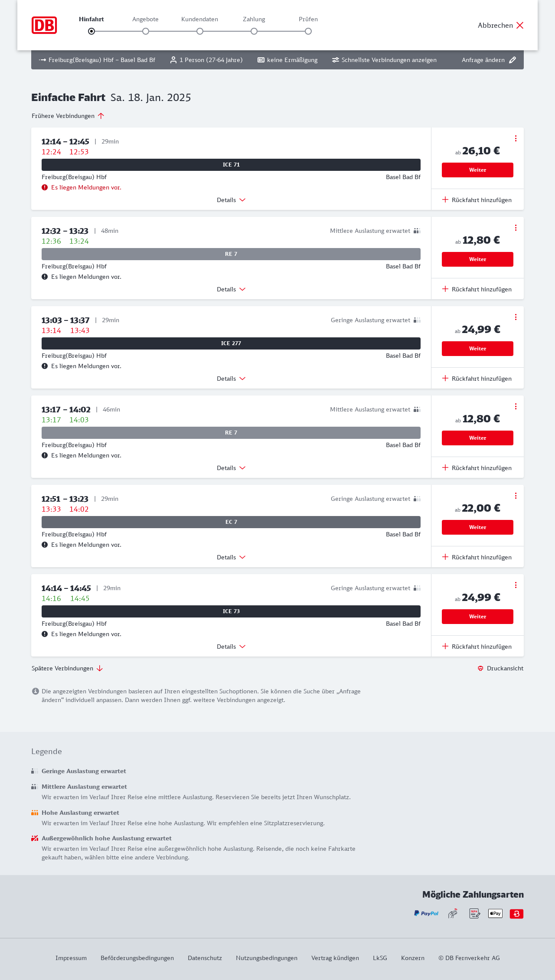Show earlier connections via Frühere Verbindungen
555x980 pixels.
[x=68, y=116]
